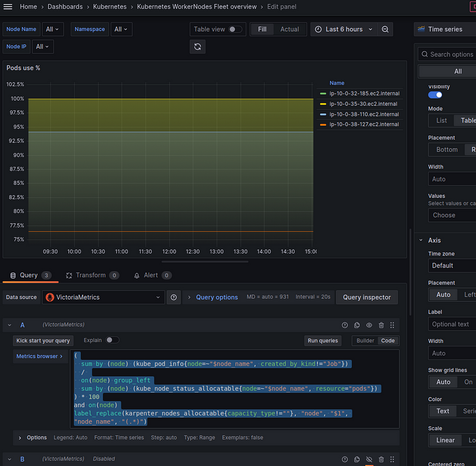The width and height of the screenshot is (476, 466).
Task: Expand the query Options section
Action: (x=32, y=437)
